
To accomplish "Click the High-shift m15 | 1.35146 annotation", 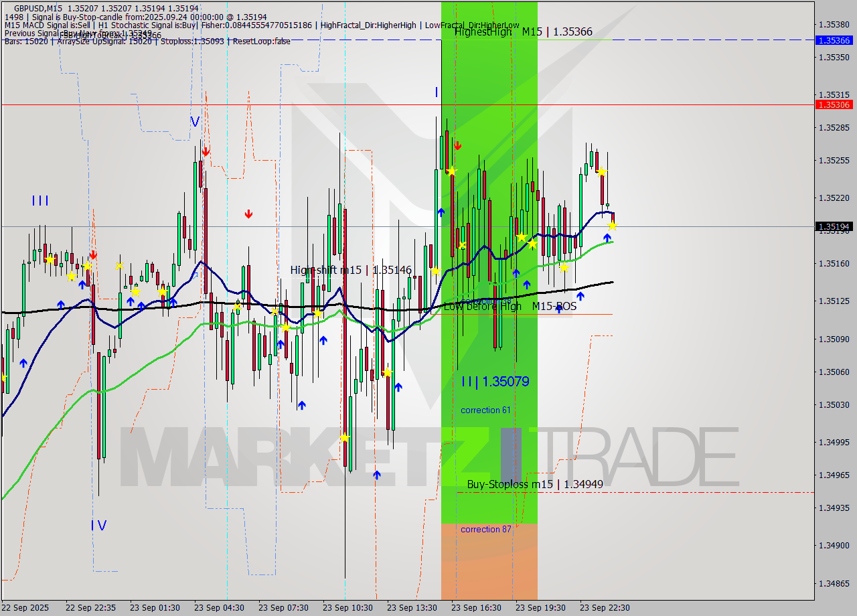I will point(352,271).
